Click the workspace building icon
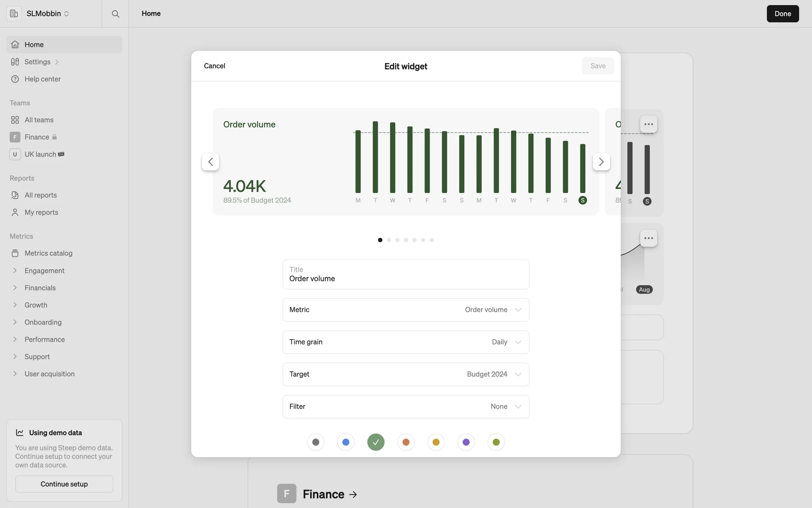 pos(14,14)
